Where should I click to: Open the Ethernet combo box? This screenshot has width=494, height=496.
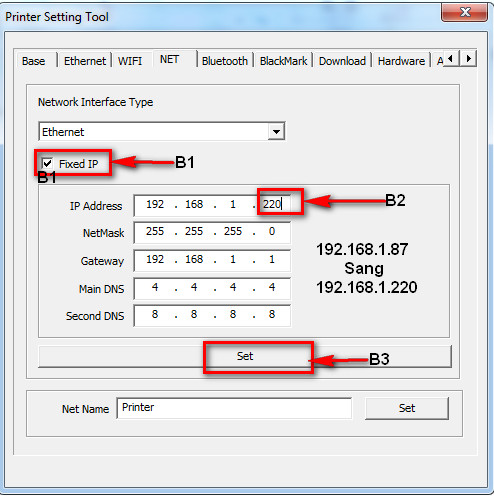pos(162,131)
